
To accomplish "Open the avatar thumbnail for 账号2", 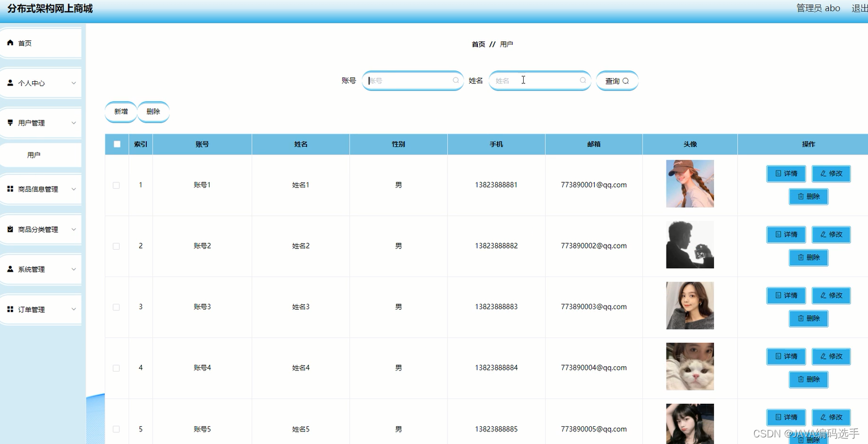I will point(690,245).
